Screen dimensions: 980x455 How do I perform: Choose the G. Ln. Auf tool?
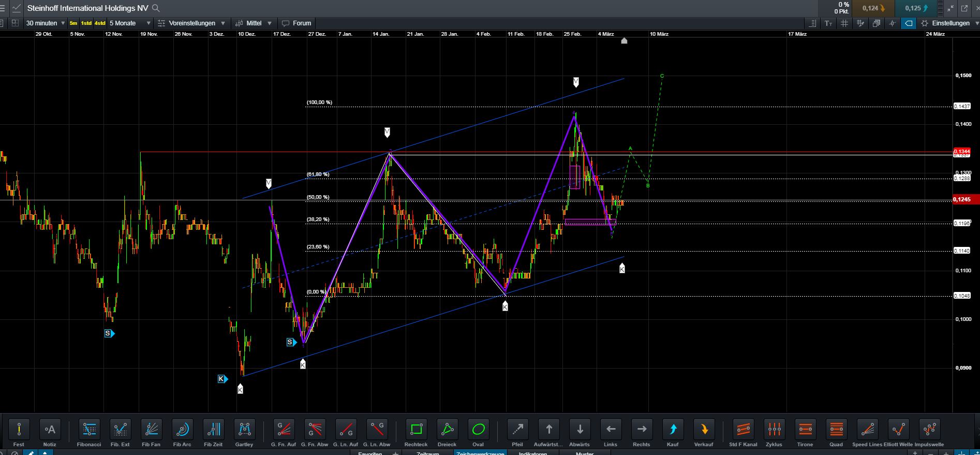[x=346, y=429]
